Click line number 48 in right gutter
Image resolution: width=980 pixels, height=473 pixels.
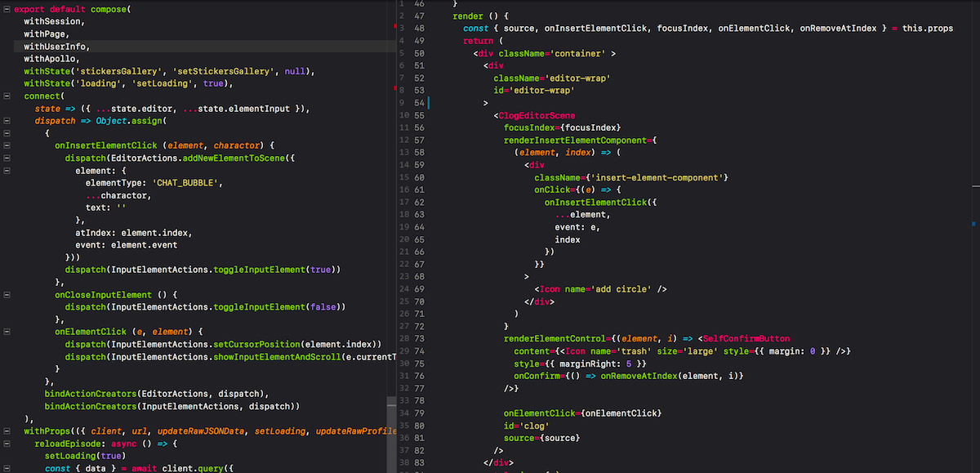(x=419, y=29)
